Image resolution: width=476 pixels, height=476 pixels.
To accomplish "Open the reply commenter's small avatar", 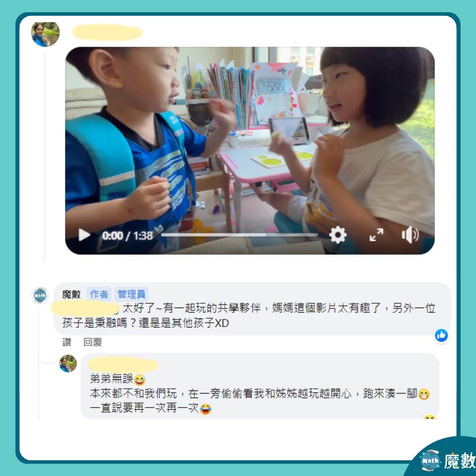I will pos(68,363).
